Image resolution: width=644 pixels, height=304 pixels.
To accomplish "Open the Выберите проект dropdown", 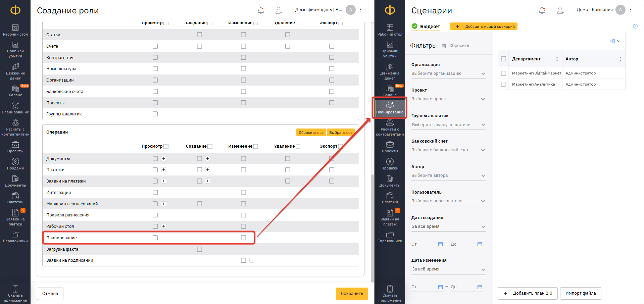I will (448, 99).
